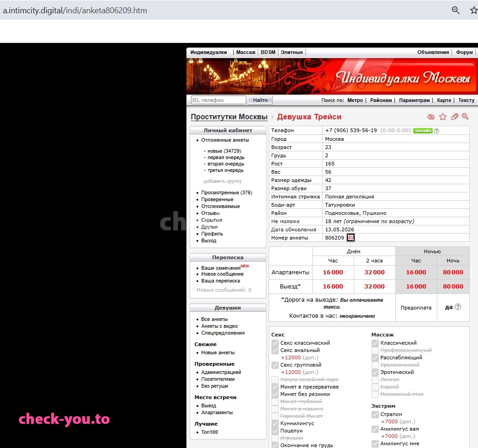
Task: Click the crossed-out eye hide icon
Action: coord(431,117)
